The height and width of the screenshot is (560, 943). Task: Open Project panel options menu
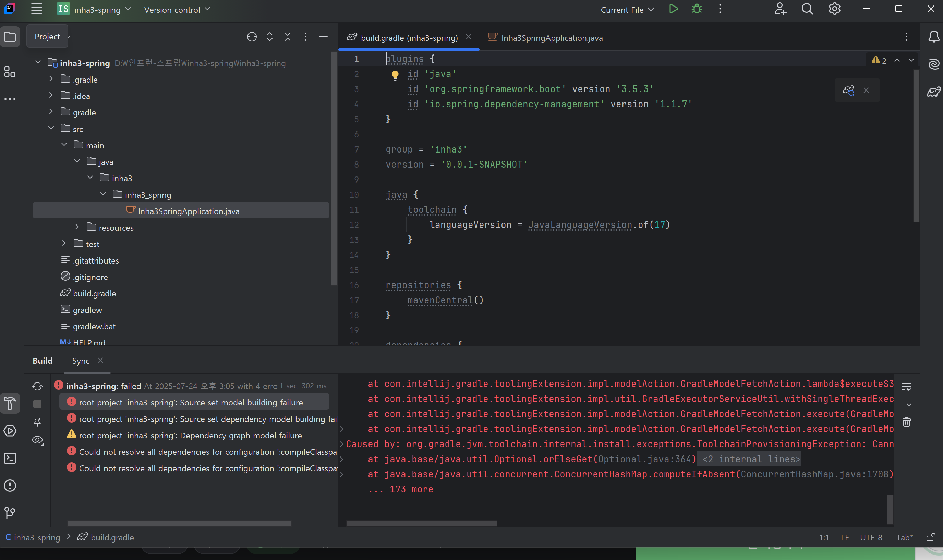pos(305,37)
